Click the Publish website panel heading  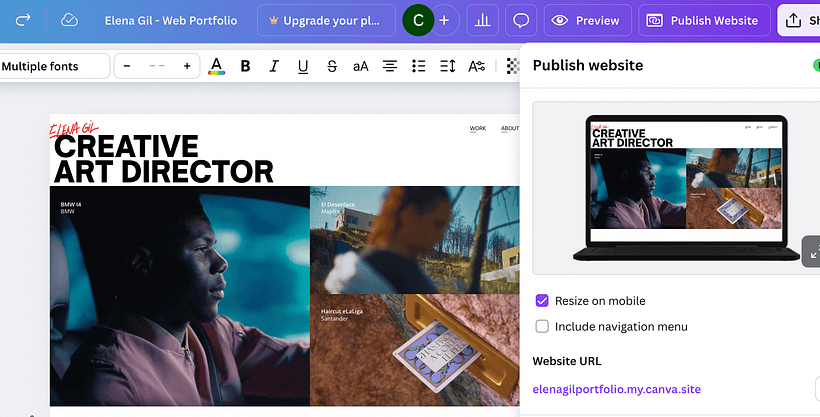[x=588, y=65]
